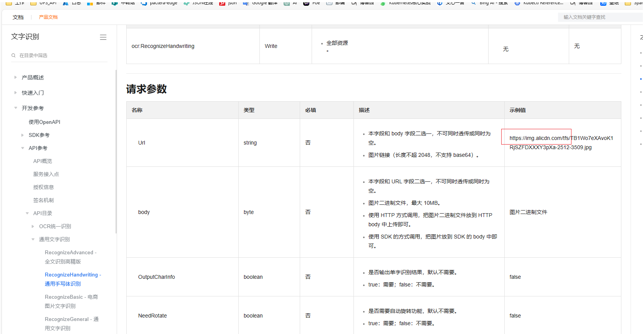644x334 pixels.
Task: Click boolean type in NeedRotate row
Action: click(253, 316)
